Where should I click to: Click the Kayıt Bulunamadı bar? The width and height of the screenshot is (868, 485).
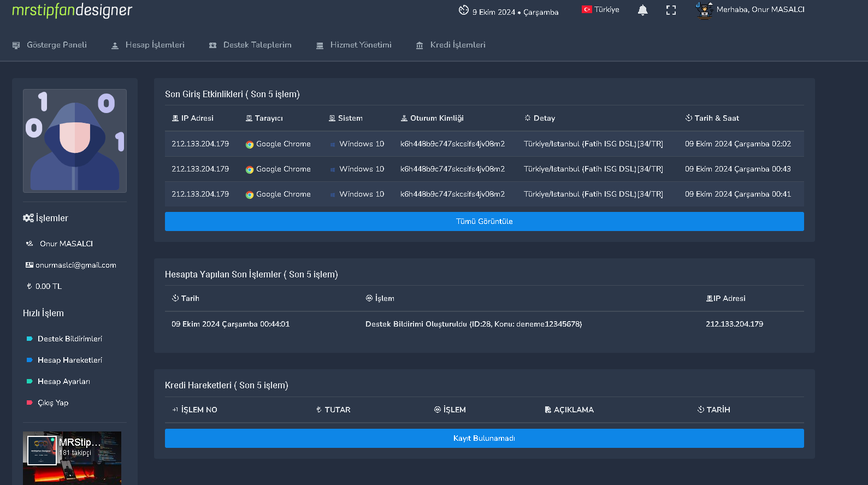(x=485, y=438)
